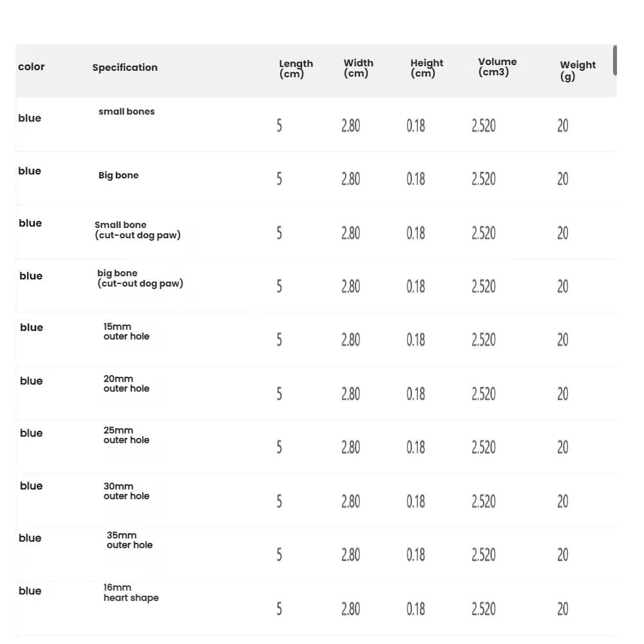Select the "Length (cm)" column header
The width and height of the screenshot is (644, 644).
(x=296, y=68)
